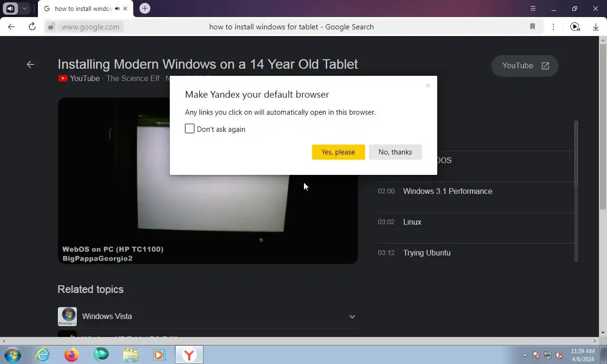Open a new tab with plus button
The width and height of the screenshot is (607, 364).
(145, 9)
